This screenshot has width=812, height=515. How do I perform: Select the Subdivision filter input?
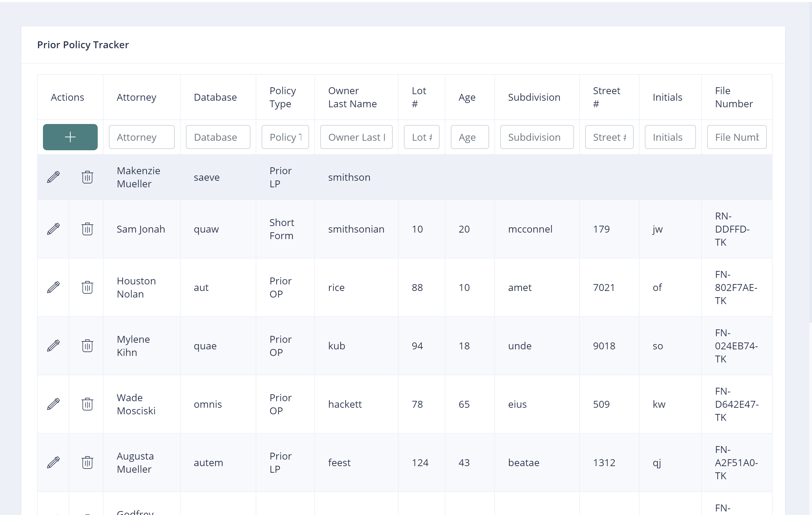pyautogui.click(x=537, y=137)
